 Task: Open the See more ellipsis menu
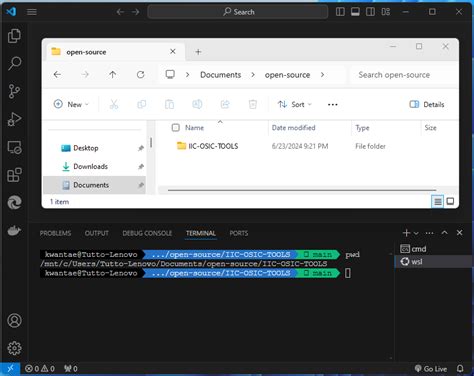coord(332,104)
